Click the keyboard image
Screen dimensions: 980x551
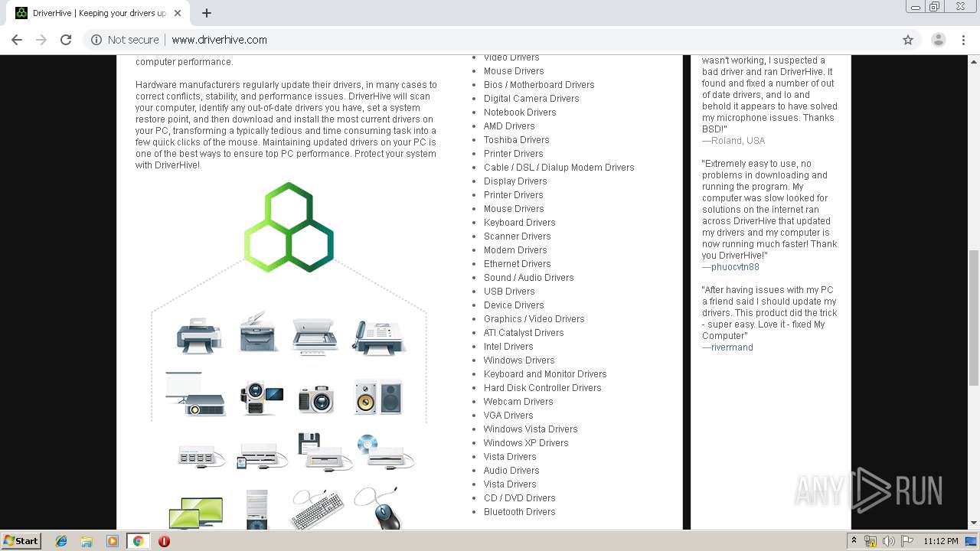317,510
